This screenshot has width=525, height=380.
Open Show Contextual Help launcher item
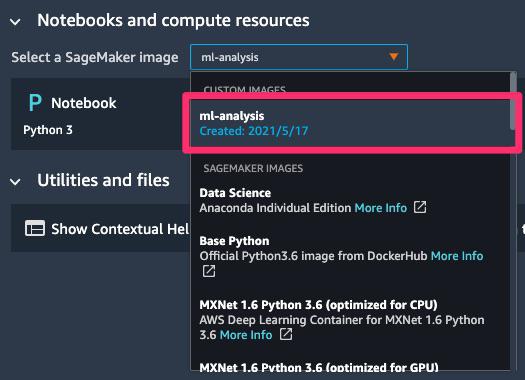pos(100,228)
